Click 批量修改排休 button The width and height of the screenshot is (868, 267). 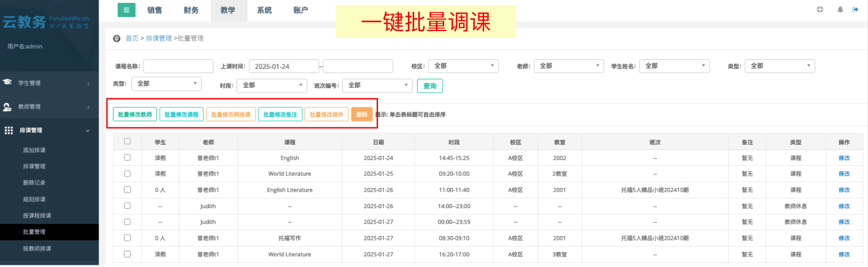click(x=326, y=114)
